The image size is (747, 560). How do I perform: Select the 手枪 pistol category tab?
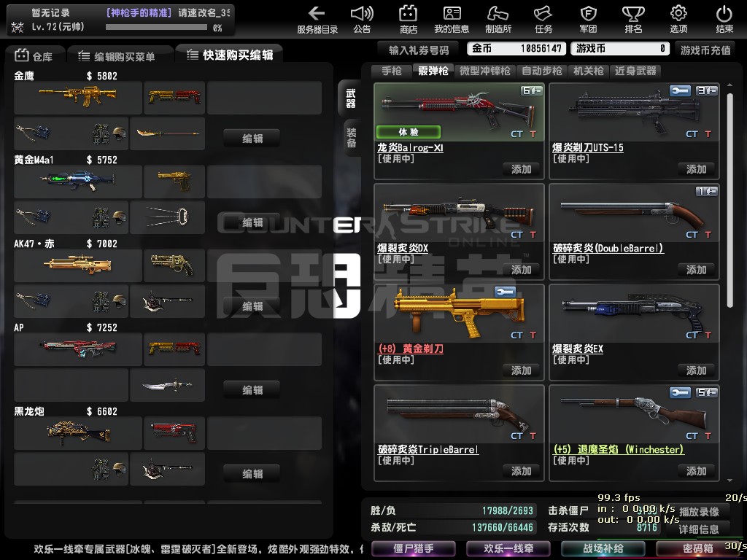392,71
